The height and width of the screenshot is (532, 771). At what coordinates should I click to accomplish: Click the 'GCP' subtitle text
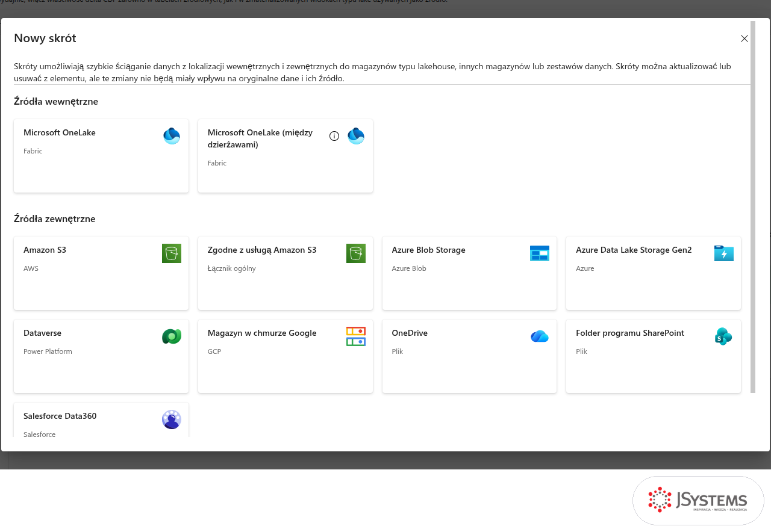(214, 351)
